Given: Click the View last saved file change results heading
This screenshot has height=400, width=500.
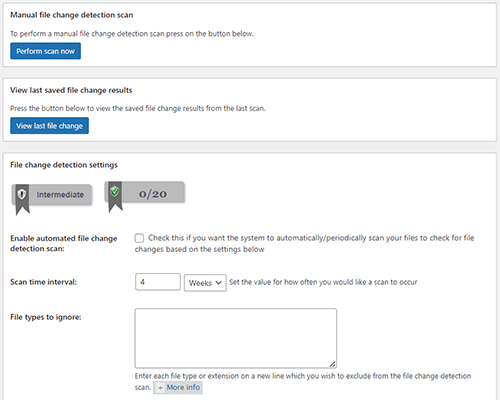Looking at the screenshot, I should (x=71, y=90).
